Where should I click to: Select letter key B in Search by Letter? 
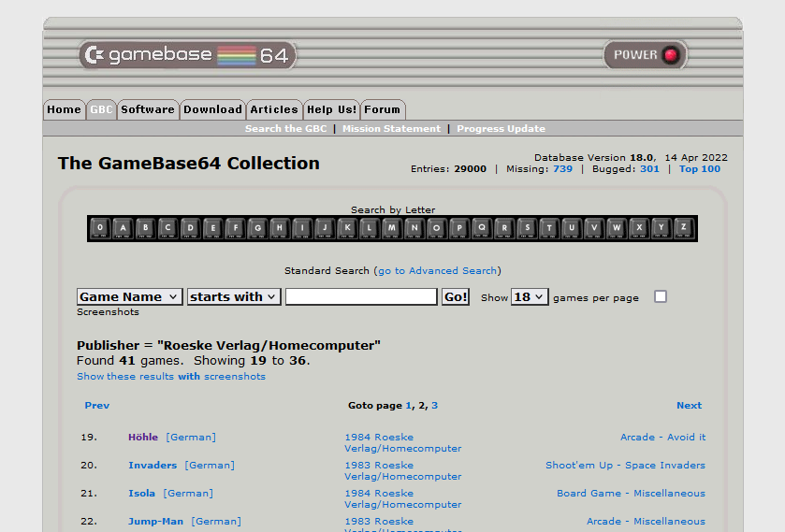(x=145, y=228)
